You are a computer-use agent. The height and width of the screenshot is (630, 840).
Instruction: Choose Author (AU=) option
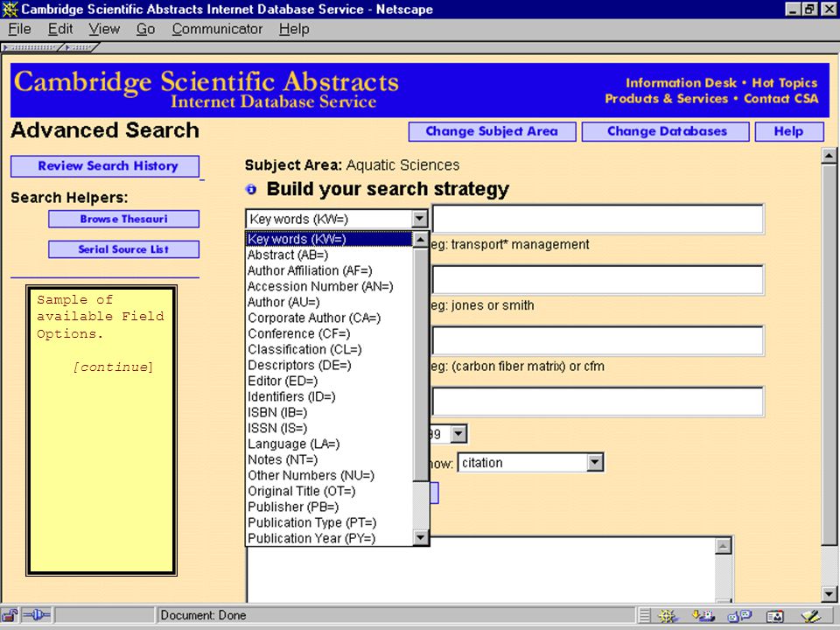[x=330, y=302]
